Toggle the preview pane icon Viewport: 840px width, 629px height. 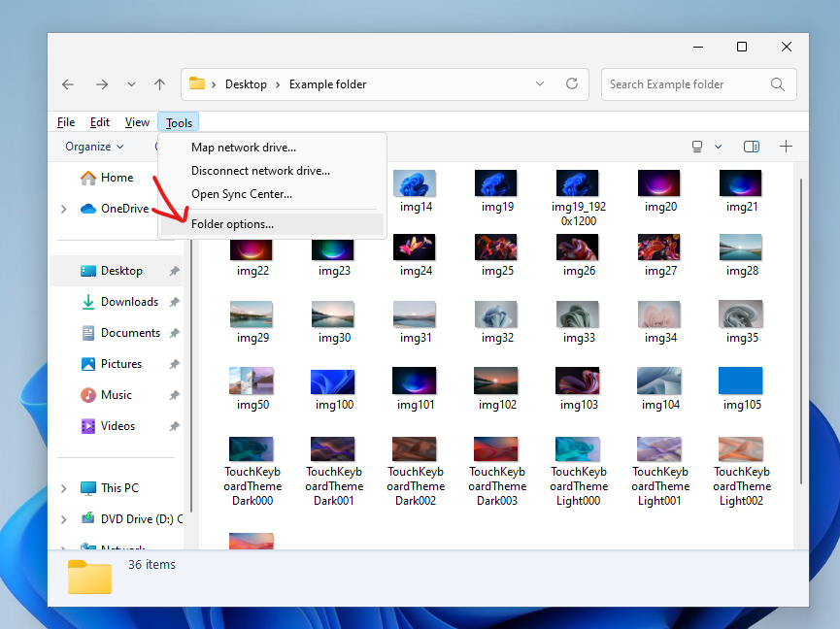point(751,147)
